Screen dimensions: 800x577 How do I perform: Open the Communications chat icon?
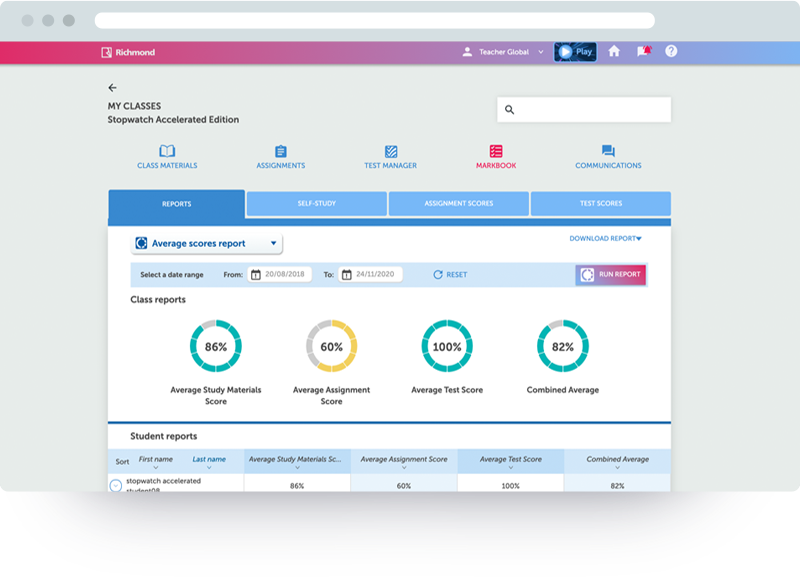608,152
